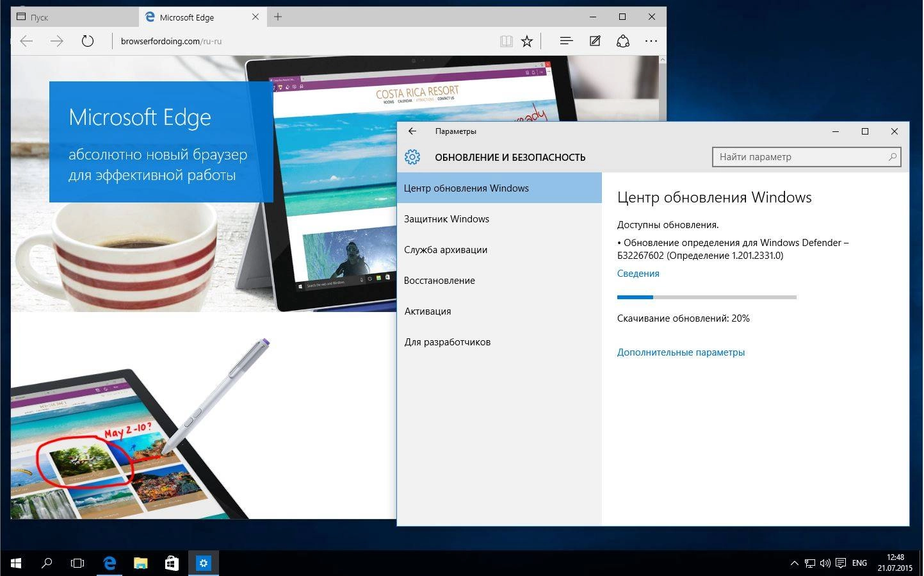Maximize the Параметры window
Screen dimensions: 924x576
865,131
